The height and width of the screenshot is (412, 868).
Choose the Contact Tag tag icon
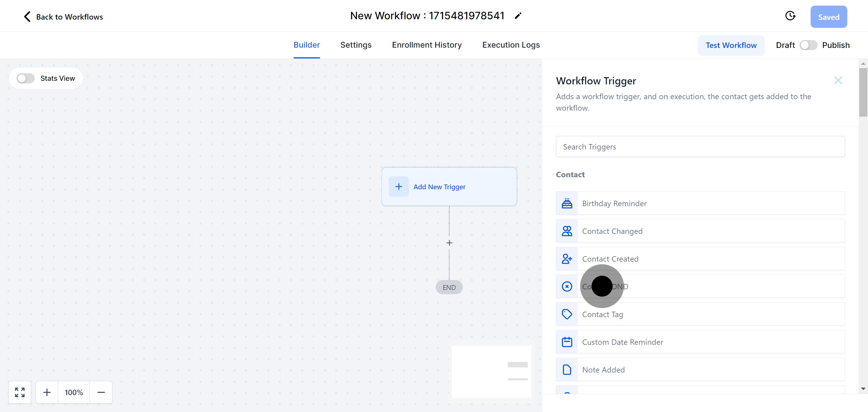(567, 314)
